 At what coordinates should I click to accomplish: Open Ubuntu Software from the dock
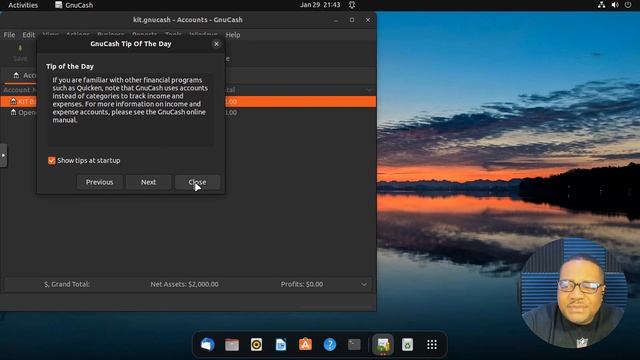(x=305, y=344)
